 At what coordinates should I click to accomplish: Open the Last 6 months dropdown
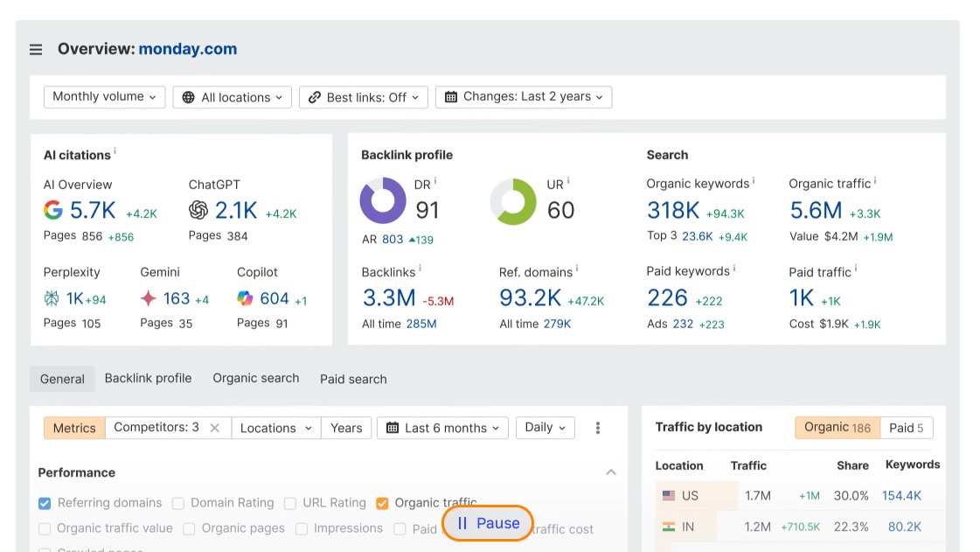[x=442, y=428]
